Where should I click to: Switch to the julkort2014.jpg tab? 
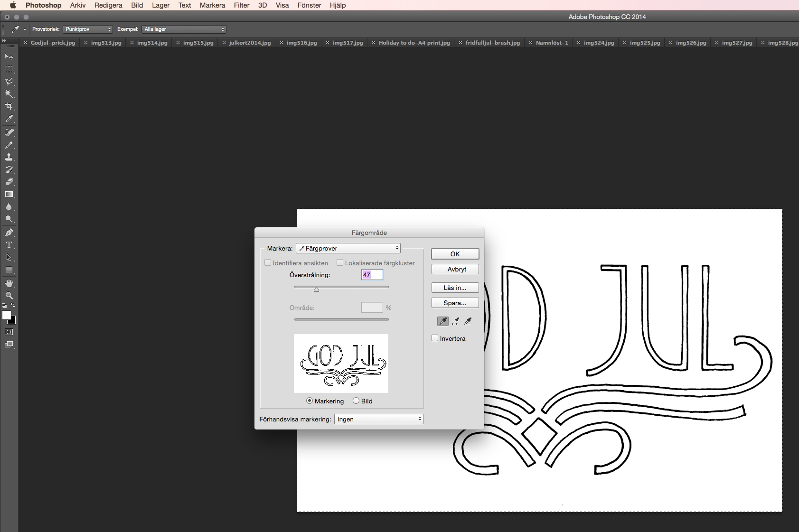[x=250, y=43]
